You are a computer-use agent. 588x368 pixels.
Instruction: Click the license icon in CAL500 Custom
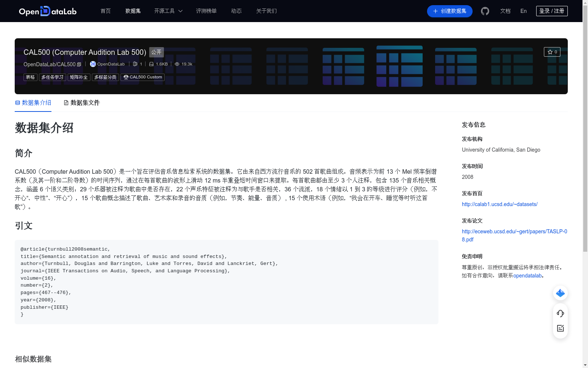click(x=126, y=77)
